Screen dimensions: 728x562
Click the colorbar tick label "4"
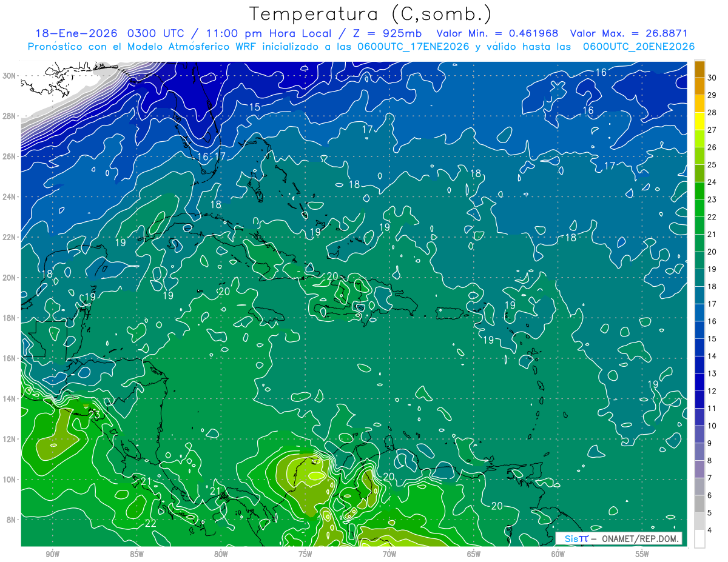710,531
